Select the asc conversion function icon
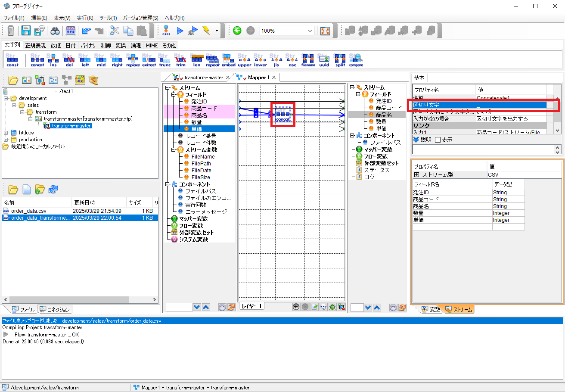565x392 pixels. (x=292, y=60)
